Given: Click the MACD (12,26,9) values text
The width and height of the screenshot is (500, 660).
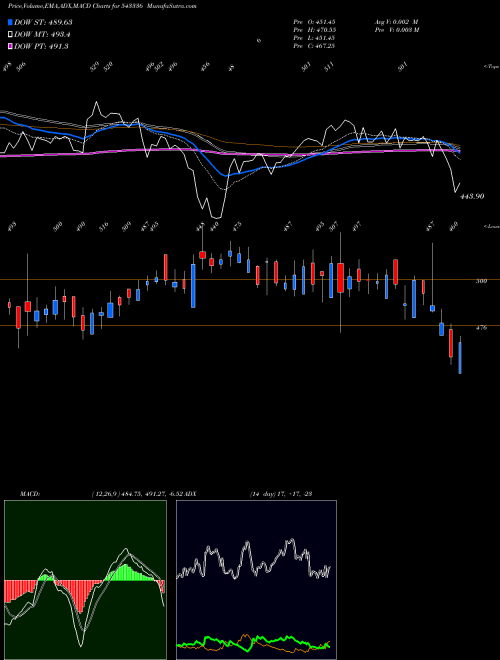Looking at the screenshot, I should [137, 494].
